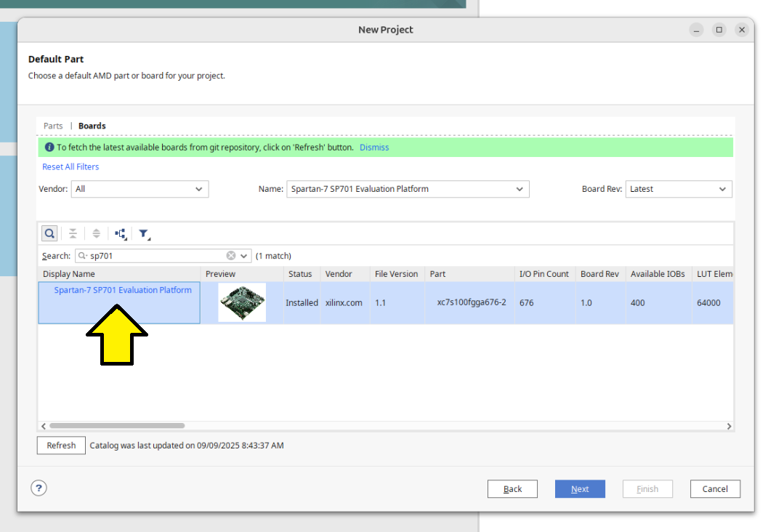Select the Boards tab
This screenshot has height=532, width=768.
92,126
